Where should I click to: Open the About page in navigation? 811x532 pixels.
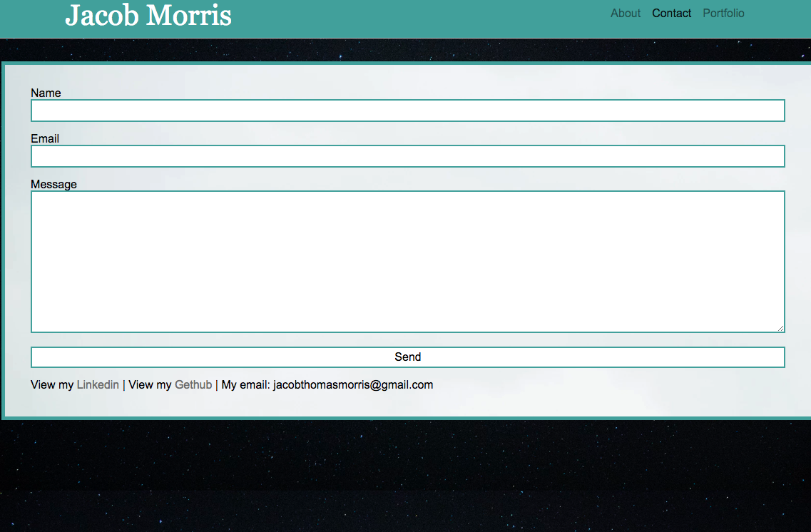pyautogui.click(x=626, y=14)
